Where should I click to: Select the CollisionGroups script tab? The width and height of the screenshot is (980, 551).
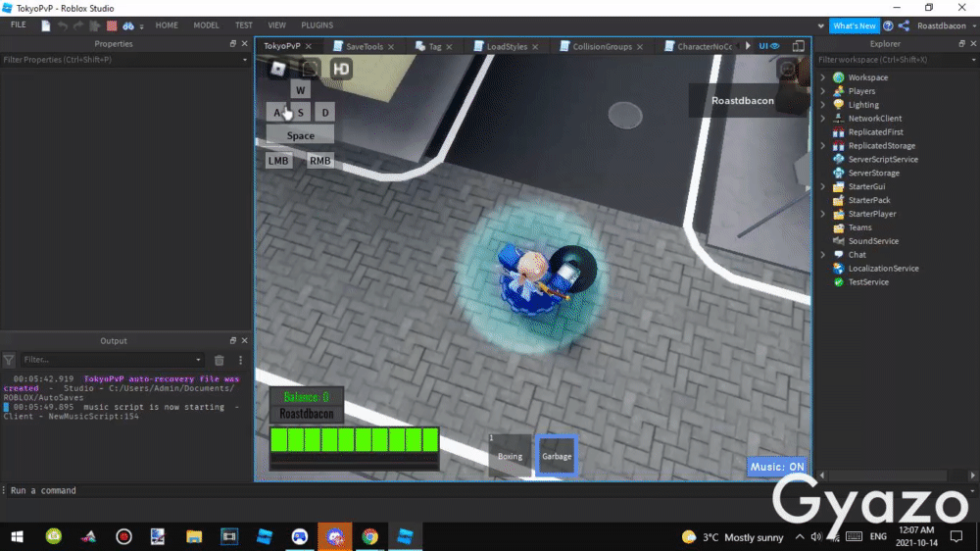click(603, 46)
